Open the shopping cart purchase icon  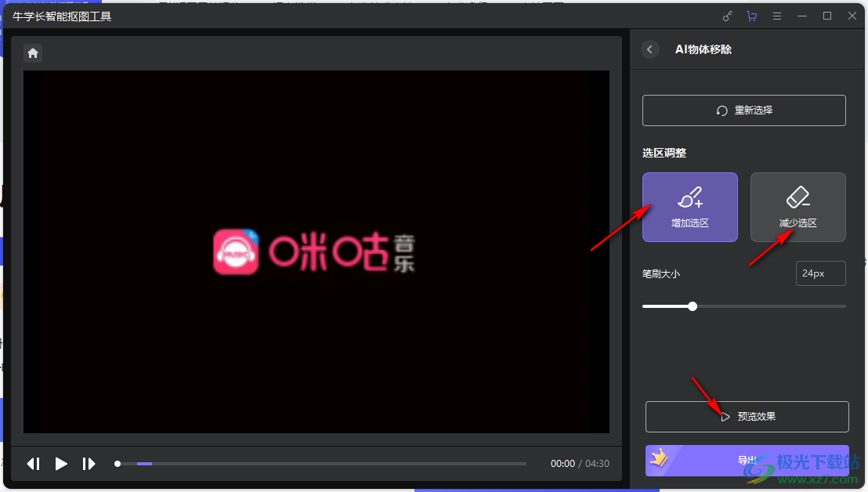point(752,16)
